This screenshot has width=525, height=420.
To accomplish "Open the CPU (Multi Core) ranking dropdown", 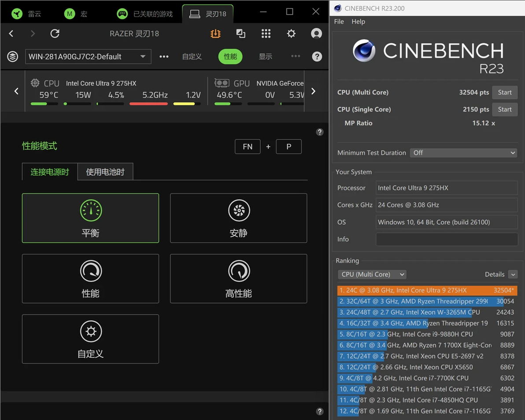I will (372, 274).
